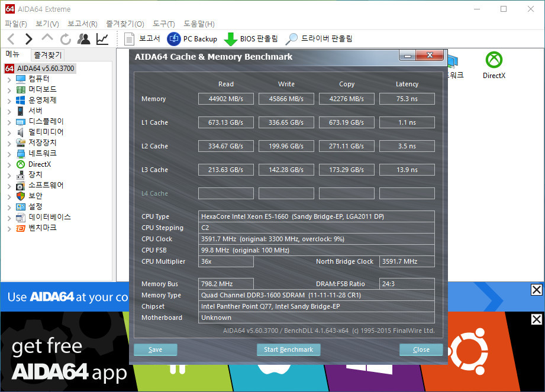The image size is (545, 392).
Task: Click L3 Cache Copy 173.29 GB/s
Action: pos(347,170)
